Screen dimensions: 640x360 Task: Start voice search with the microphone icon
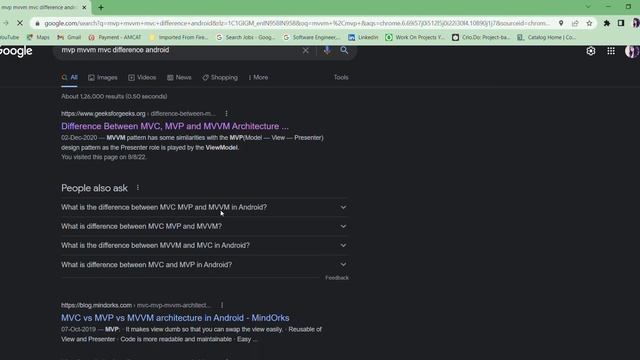tap(327, 50)
